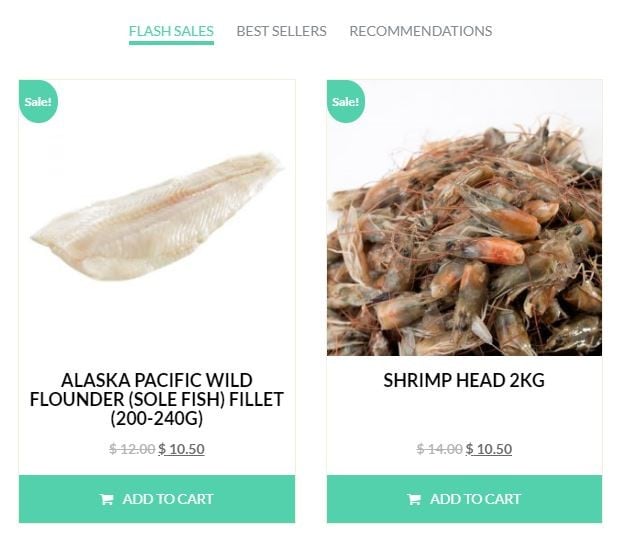623x533 pixels.
Task: Switch to the Best Sellers tab
Action: click(281, 31)
